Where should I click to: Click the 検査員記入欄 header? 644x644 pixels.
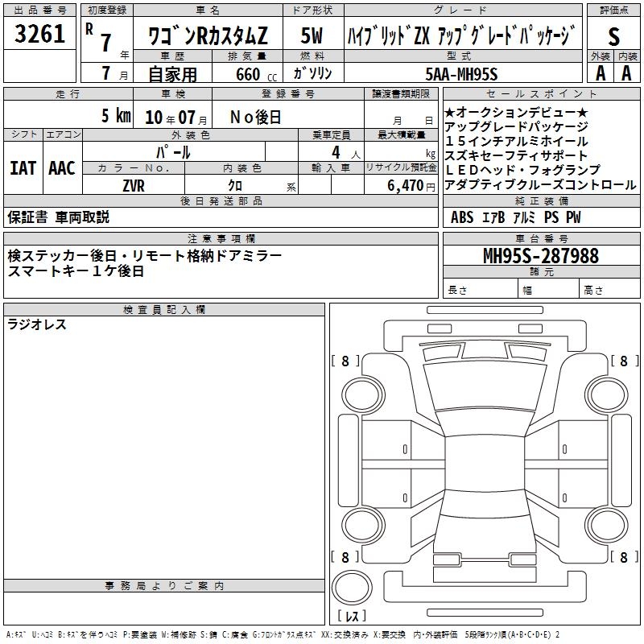tap(164, 310)
